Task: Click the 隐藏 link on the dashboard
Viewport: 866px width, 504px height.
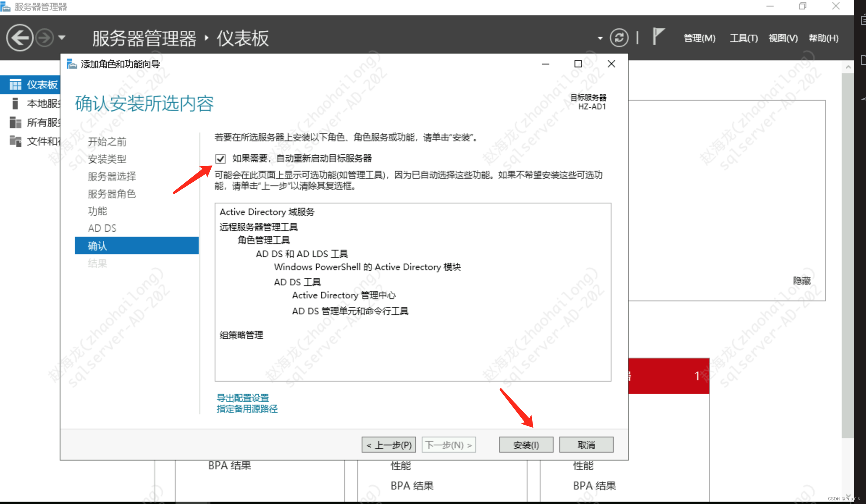Action: (x=802, y=281)
